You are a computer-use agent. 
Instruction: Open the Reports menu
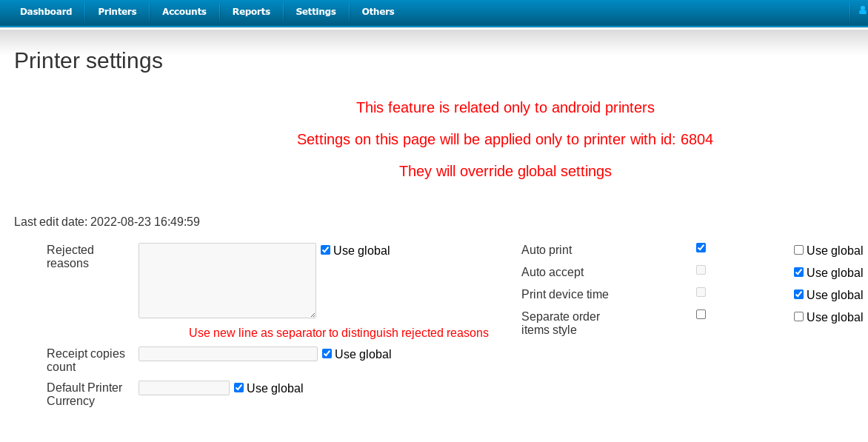(x=251, y=12)
